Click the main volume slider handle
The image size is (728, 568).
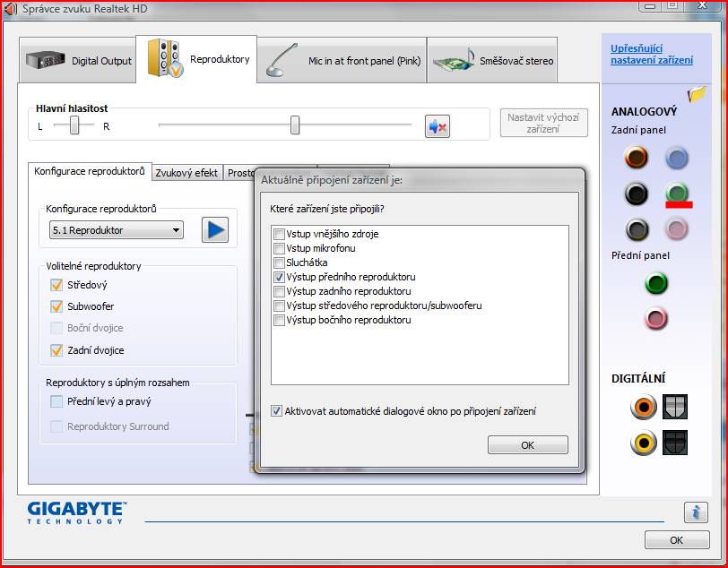point(295,125)
